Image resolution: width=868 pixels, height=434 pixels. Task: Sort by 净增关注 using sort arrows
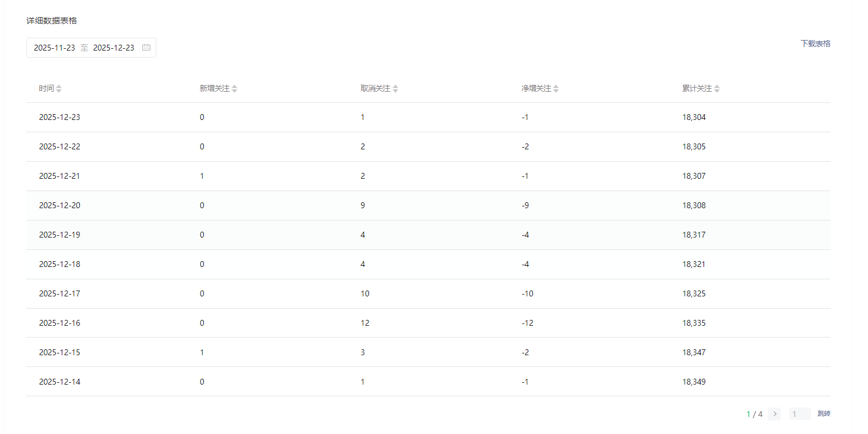point(556,89)
